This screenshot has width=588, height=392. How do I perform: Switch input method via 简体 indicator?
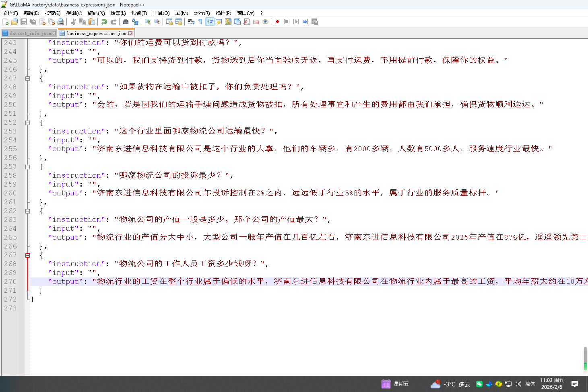[530, 384]
